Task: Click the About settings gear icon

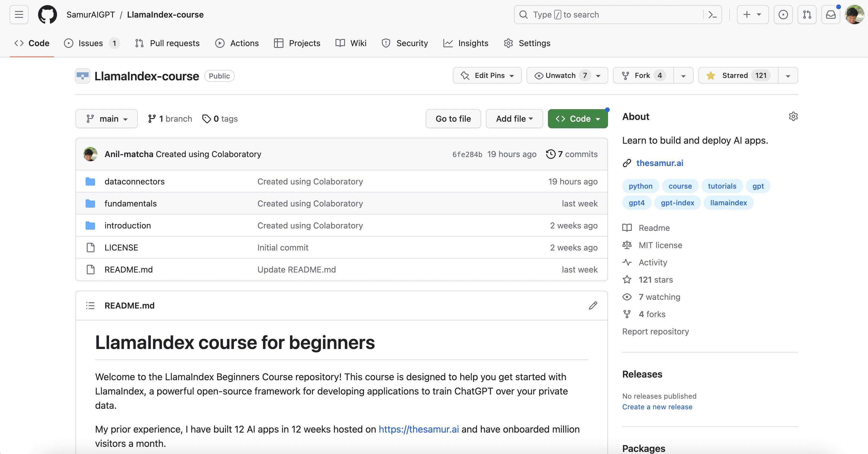Action: (793, 116)
